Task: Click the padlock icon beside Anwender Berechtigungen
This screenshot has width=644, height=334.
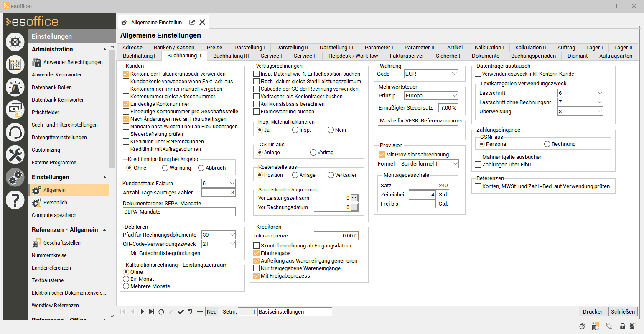Action: 36,62
